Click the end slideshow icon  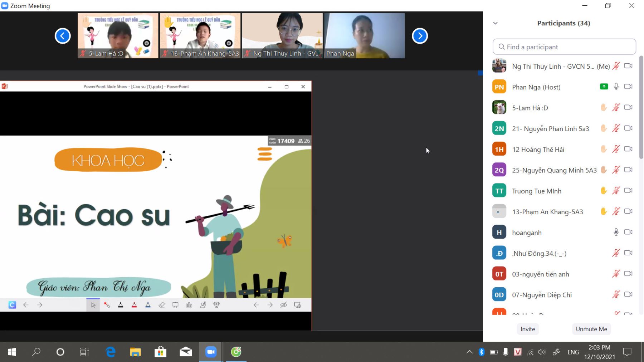(297, 305)
